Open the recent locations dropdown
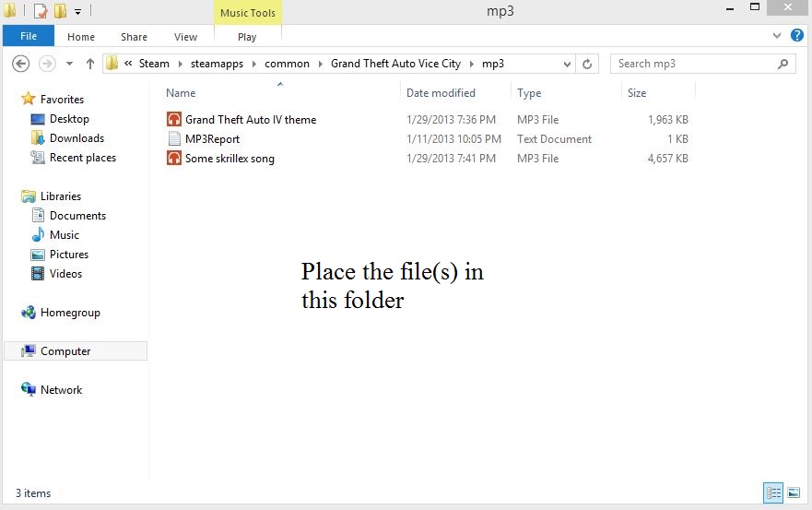This screenshot has width=812, height=510. [69, 64]
